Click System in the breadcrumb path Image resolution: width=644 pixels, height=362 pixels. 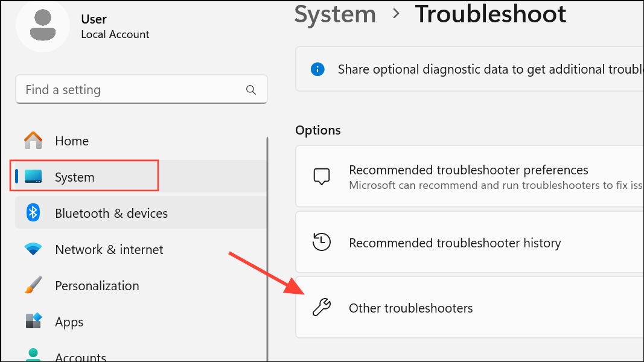[x=335, y=14]
